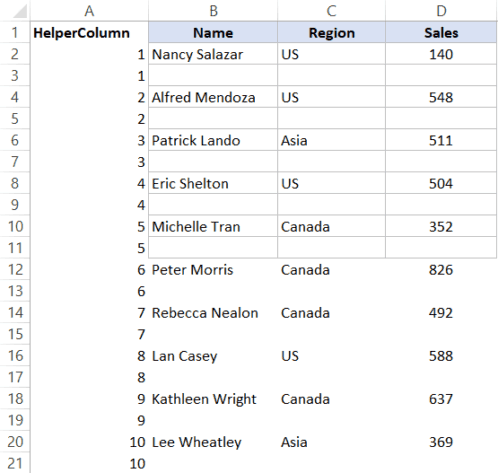This screenshot has width=498, height=473.
Task: Click the Name header cell
Action: click(213, 32)
